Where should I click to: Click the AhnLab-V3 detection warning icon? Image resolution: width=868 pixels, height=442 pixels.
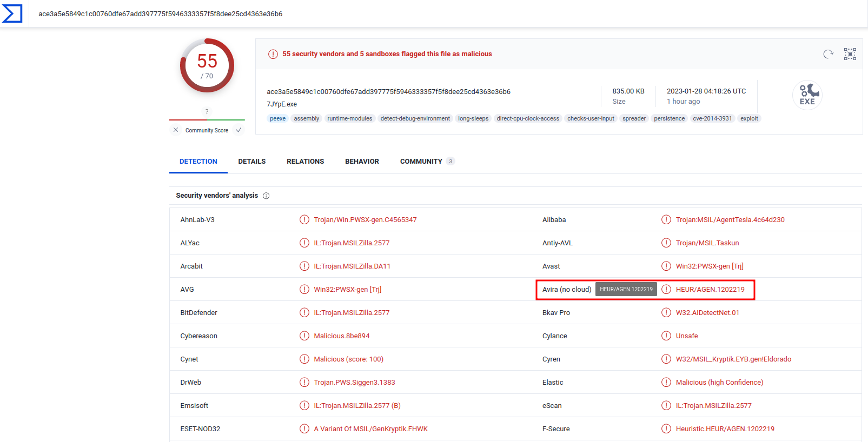pos(304,219)
